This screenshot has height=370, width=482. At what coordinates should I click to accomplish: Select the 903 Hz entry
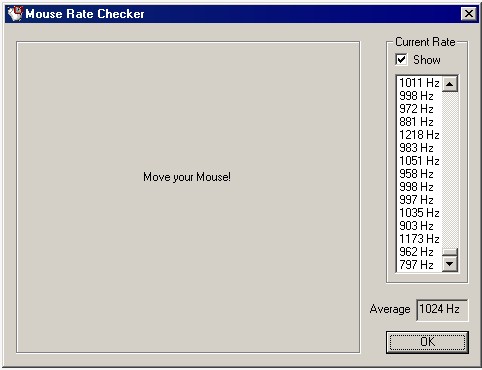pyautogui.click(x=419, y=226)
